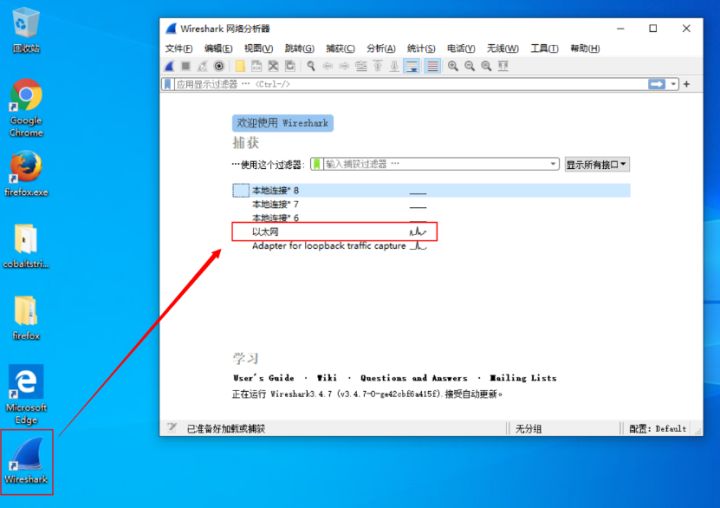
Task: Open capture options toolbar icon
Action: click(219, 66)
